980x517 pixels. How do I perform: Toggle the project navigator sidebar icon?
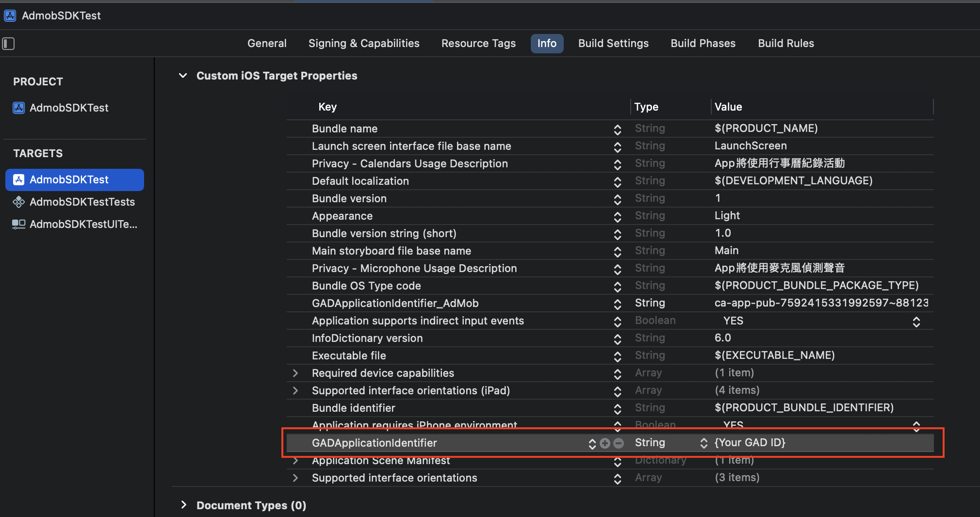pos(9,44)
